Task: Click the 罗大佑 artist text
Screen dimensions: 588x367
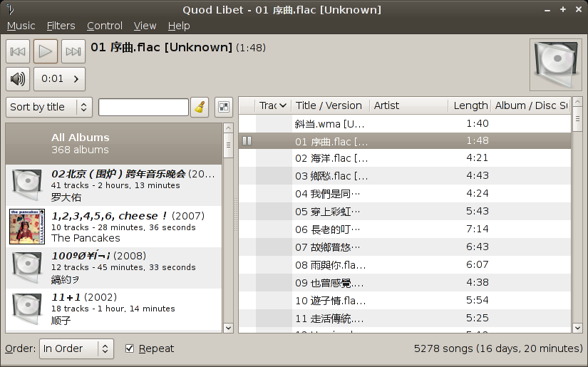Action: click(x=66, y=197)
